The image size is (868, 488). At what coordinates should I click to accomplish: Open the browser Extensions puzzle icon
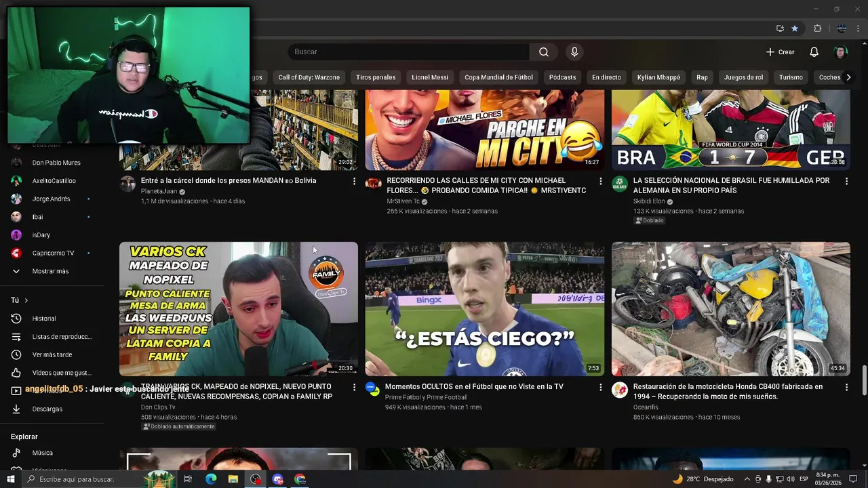tap(817, 28)
